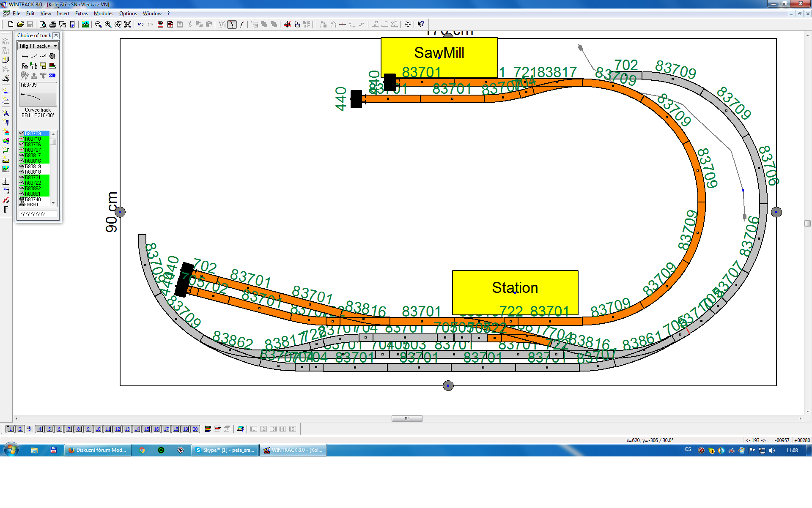Image resolution: width=812 pixels, height=508 pixels.
Task: Click the Zoom In magnifier icon
Action: pos(108,25)
